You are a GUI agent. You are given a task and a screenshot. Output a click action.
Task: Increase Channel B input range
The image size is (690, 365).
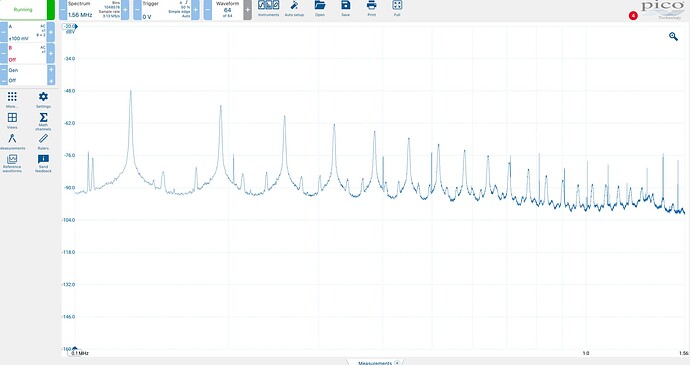(51, 53)
